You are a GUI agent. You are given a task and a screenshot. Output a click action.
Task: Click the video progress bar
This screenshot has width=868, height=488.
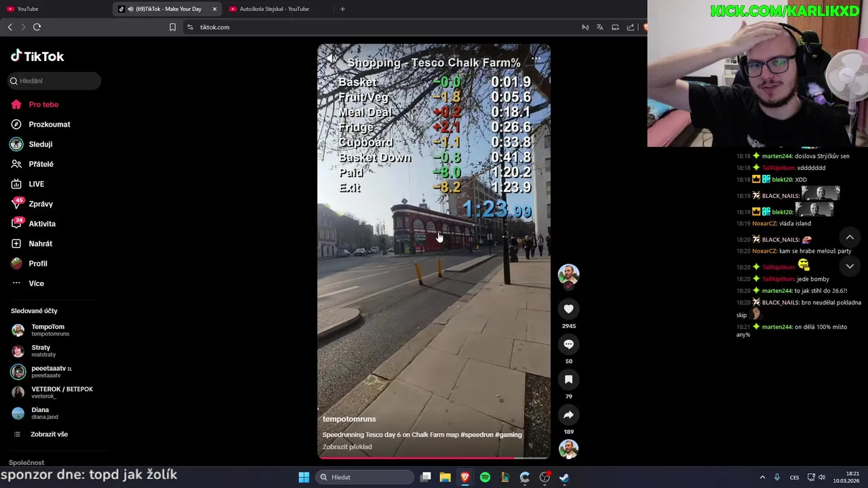pyautogui.click(x=434, y=457)
